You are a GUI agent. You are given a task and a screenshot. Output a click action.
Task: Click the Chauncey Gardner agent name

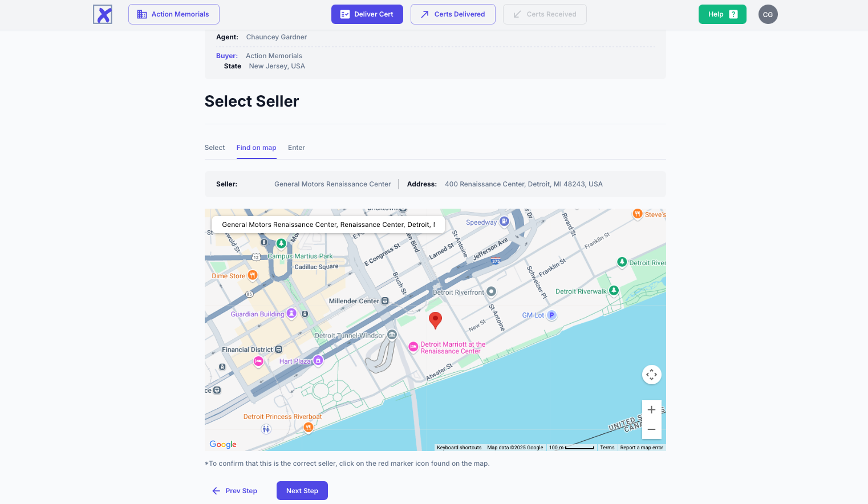point(277,37)
